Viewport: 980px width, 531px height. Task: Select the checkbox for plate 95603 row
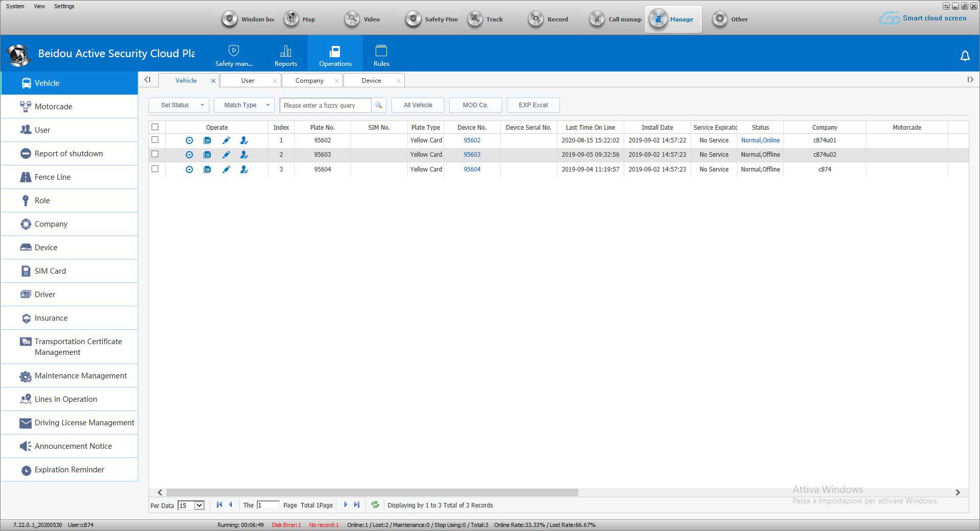click(x=155, y=154)
